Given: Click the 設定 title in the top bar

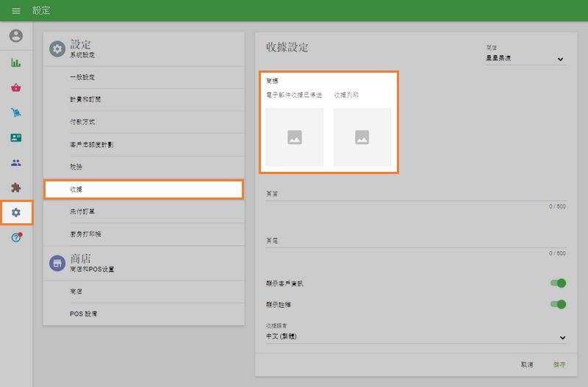Looking at the screenshot, I should [41, 10].
